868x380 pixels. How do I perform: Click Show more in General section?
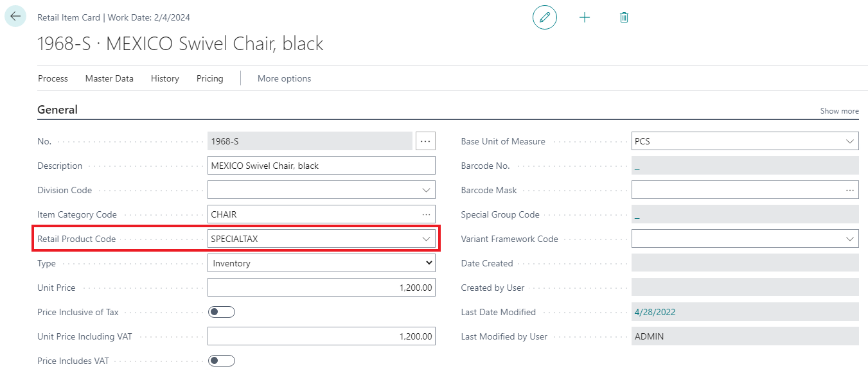tap(839, 111)
